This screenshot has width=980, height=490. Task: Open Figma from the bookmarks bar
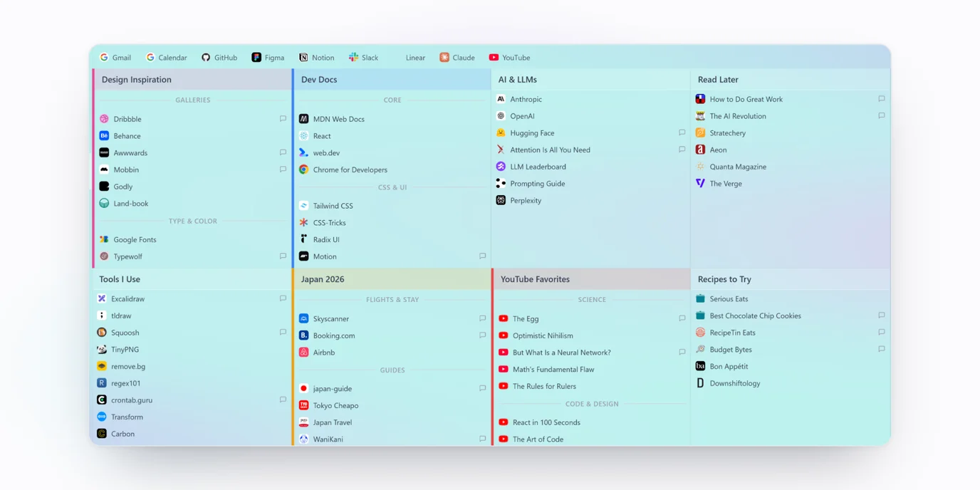pyautogui.click(x=268, y=58)
